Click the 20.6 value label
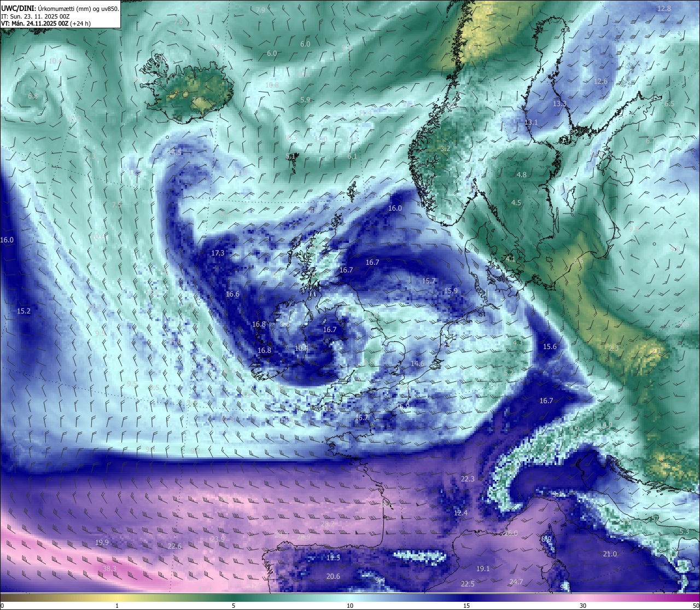The height and width of the screenshot is (610, 700). click(x=333, y=576)
